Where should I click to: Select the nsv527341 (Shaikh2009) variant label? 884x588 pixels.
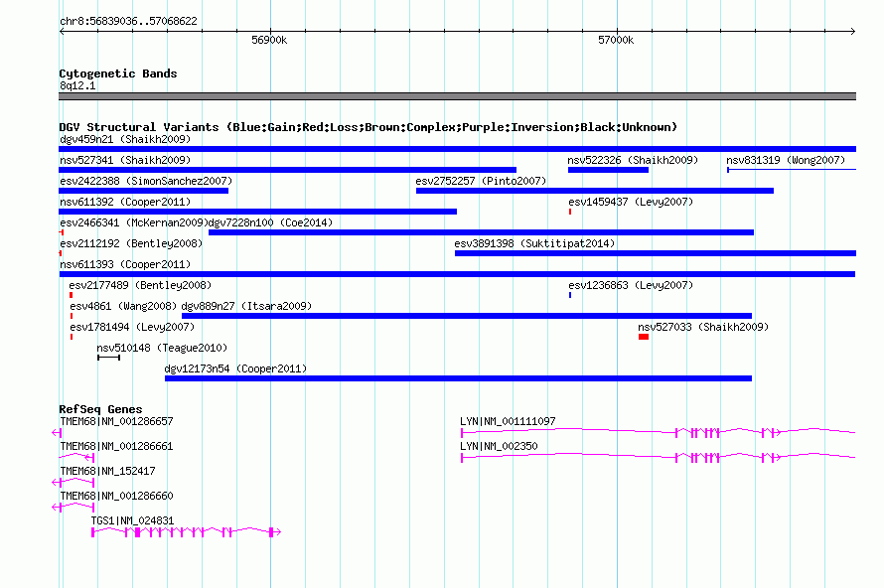[x=125, y=160]
